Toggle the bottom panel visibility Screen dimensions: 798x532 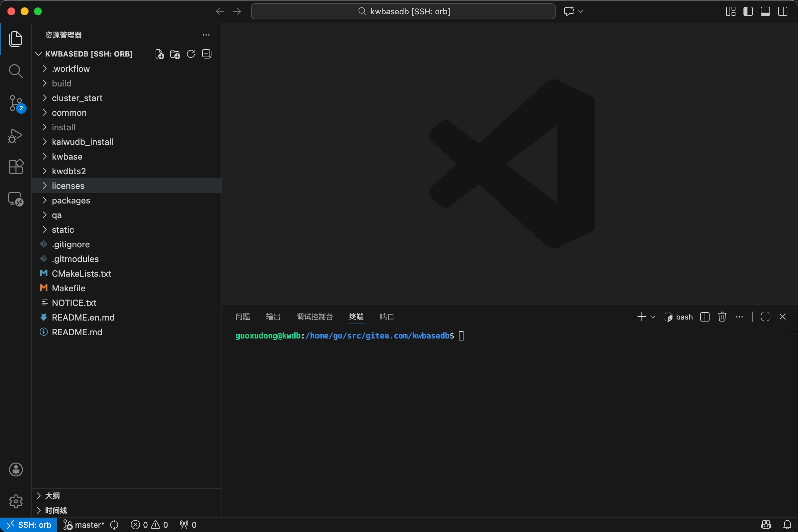[x=765, y=12]
